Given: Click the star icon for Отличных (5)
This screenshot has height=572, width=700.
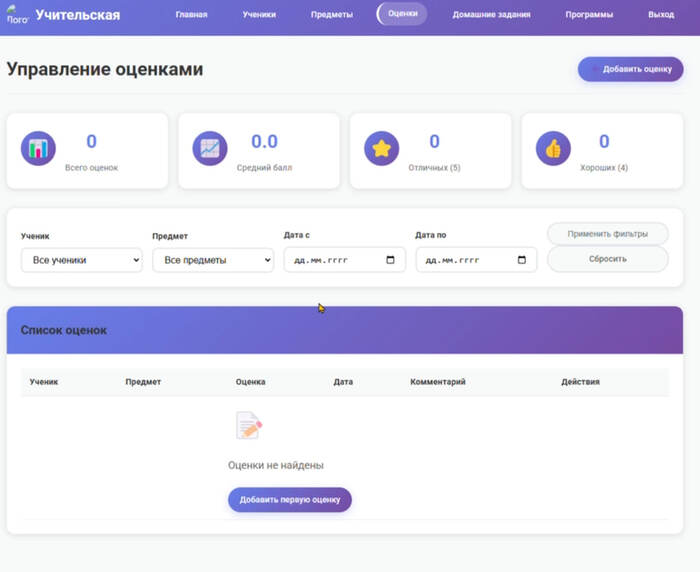Looking at the screenshot, I should coord(382,149).
